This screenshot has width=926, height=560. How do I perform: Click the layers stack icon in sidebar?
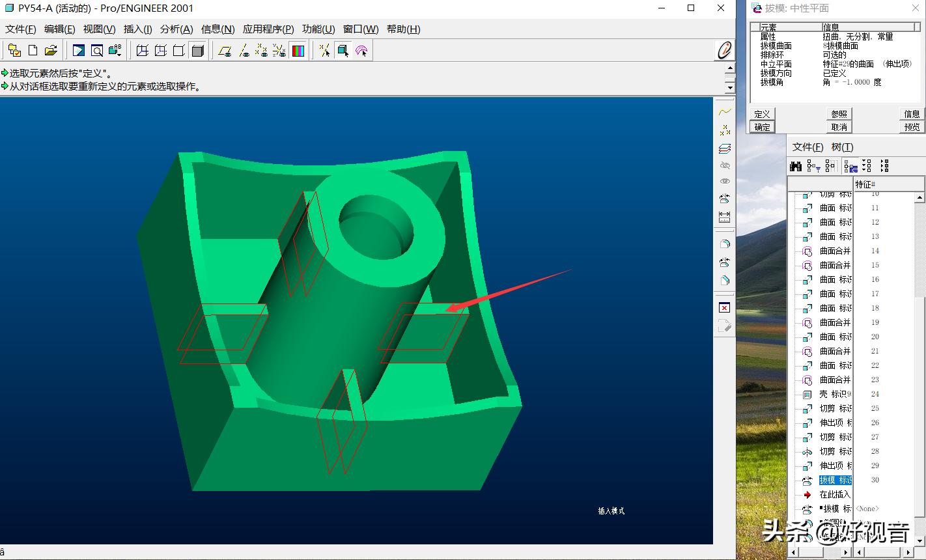724,149
